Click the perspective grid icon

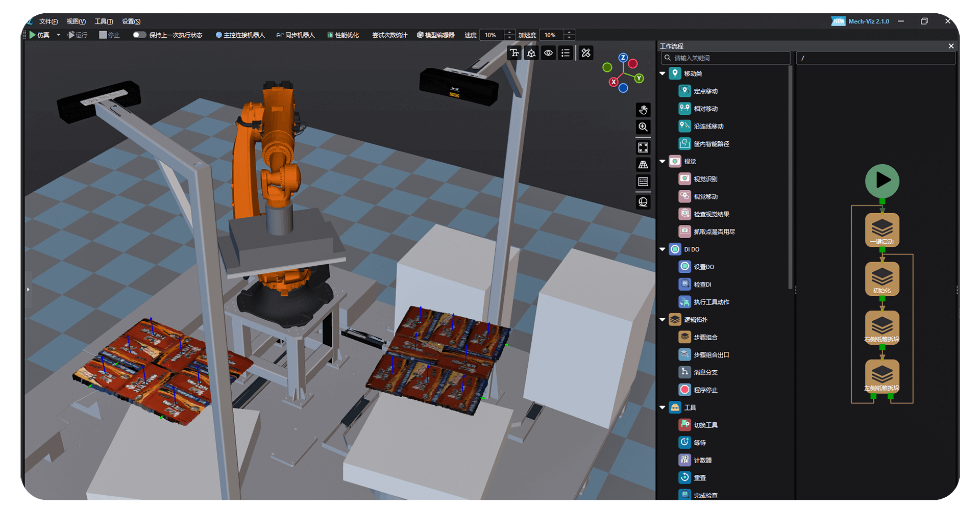coord(643,165)
